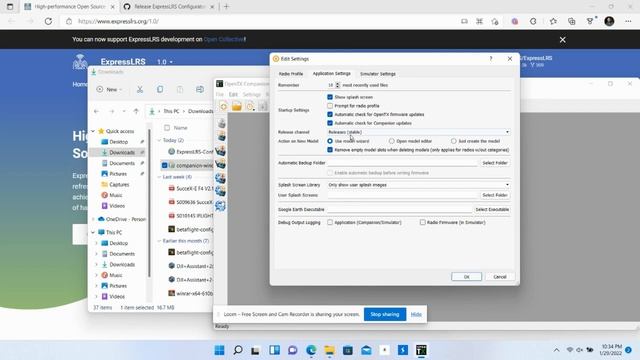Image resolution: width=640 pixels, height=360 pixels.
Task: Click the browser refresh button
Action: click(x=48, y=21)
